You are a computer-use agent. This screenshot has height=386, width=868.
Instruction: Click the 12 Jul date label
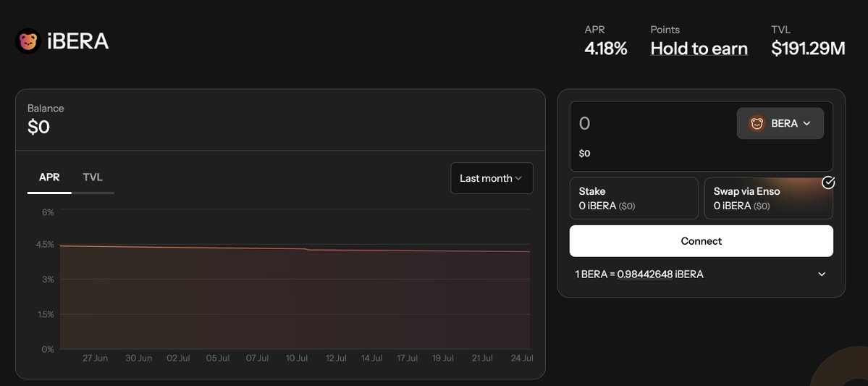tap(336, 358)
